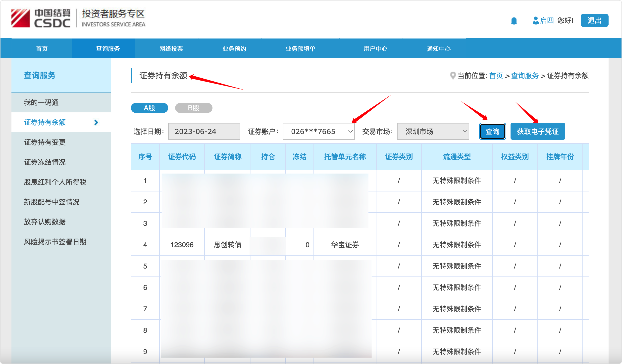
Task: Select 我的一码通 in the sidebar
Action: (41, 102)
